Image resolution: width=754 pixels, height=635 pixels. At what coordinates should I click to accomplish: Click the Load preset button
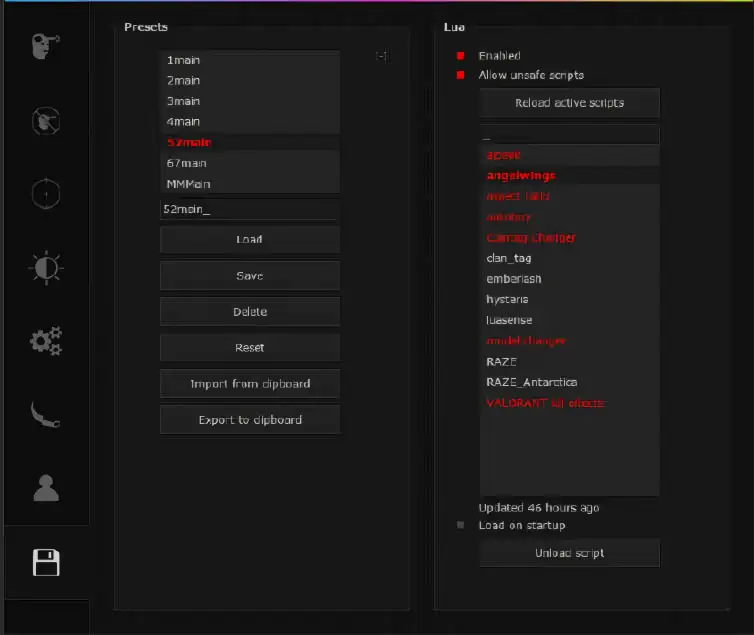250,239
